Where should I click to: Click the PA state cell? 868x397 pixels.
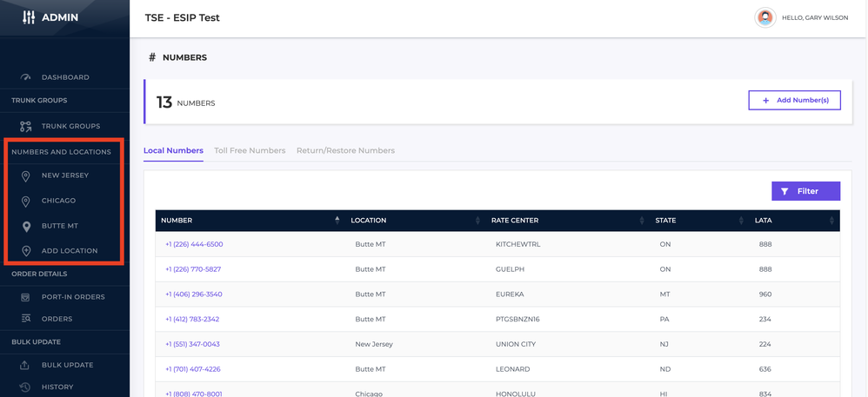click(664, 319)
